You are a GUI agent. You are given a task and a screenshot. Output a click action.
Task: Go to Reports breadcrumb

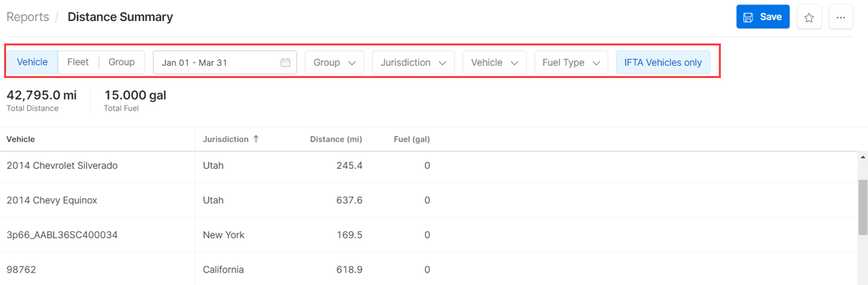28,17
